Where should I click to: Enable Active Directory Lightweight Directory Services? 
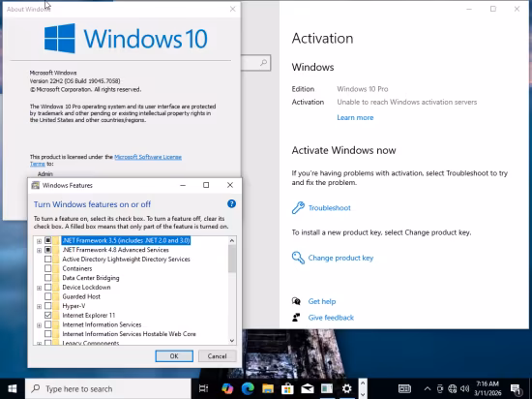(47, 260)
